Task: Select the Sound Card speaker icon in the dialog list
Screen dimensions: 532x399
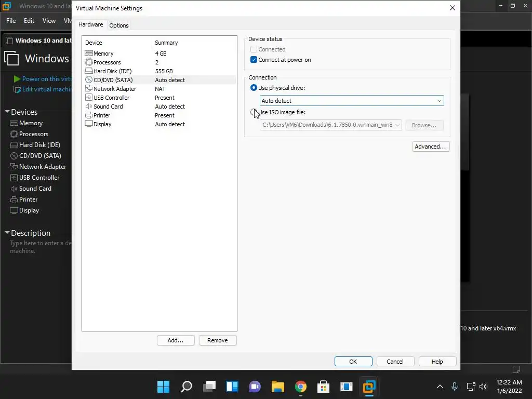Action: click(x=88, y=106)
